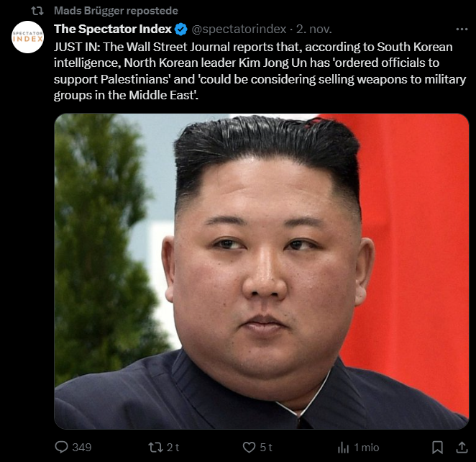This screenshot has height=462, width=476.
Task: Click the repost arrows icon below the photo
Action: pyautogui.click(x=156, y=447)
